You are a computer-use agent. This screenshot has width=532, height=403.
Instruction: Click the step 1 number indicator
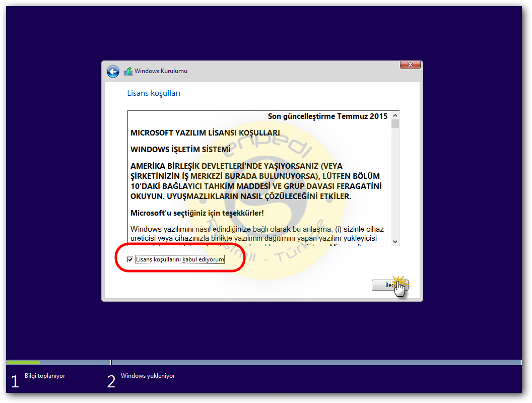coord(15,381)
